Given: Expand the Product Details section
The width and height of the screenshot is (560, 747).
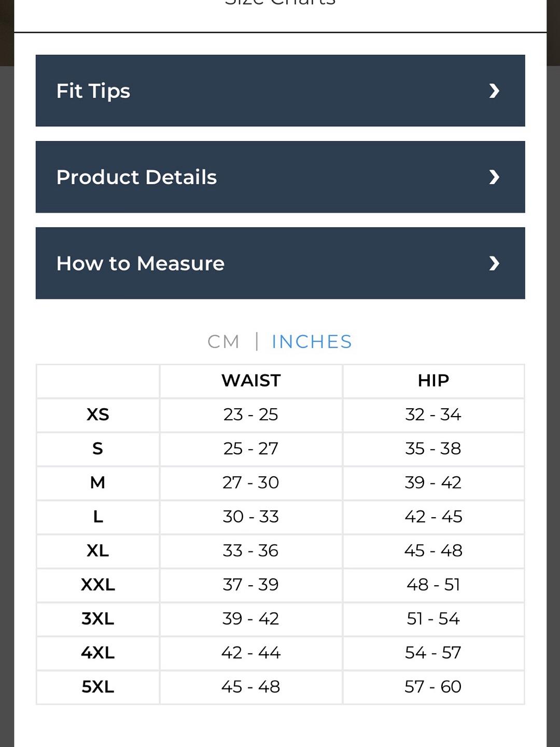Looking at the screenshot, I should point(280,177).
